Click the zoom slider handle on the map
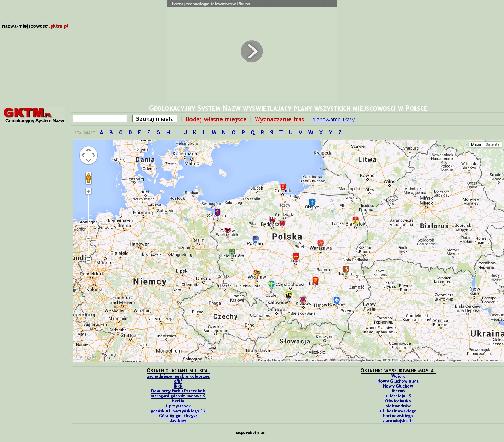The width and height of the screenshot is (504, 442). click(x=88, y=238)
